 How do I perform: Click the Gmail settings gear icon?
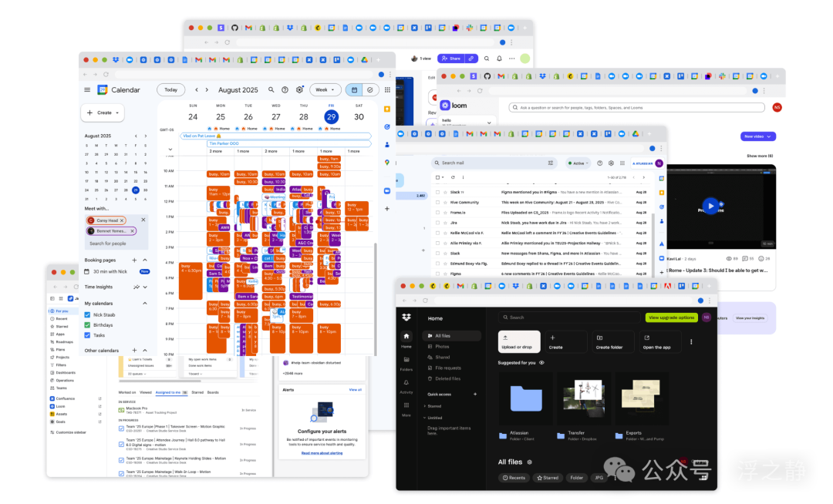point(611,163)
